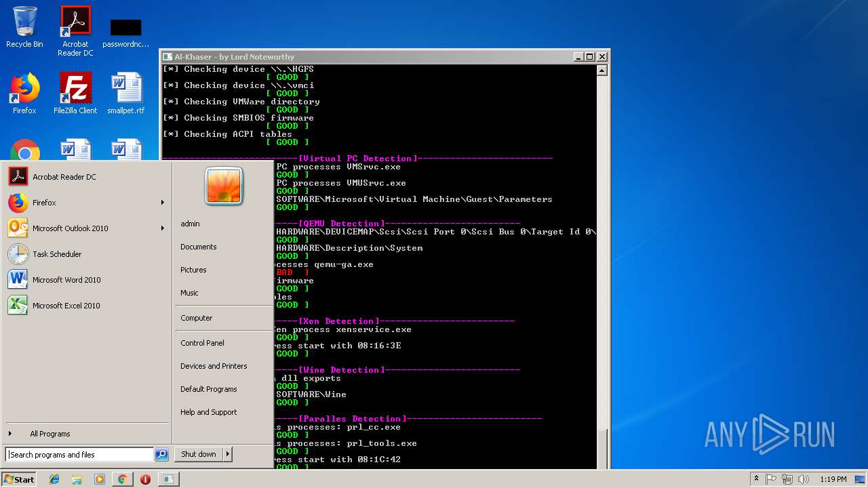Screen dimensions: 868x488
Task: Close the Al-Khaser console window
Action: (x=601, y=57)
